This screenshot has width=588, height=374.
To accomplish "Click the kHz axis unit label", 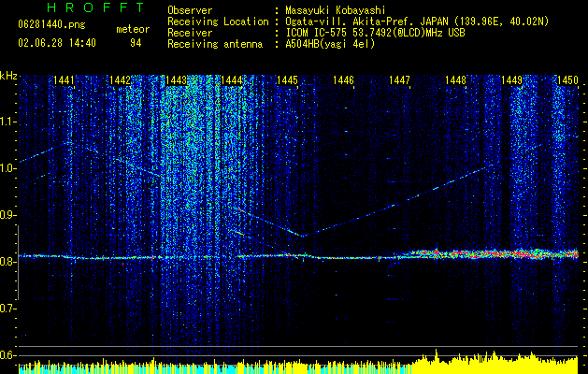I will point(8,76).
